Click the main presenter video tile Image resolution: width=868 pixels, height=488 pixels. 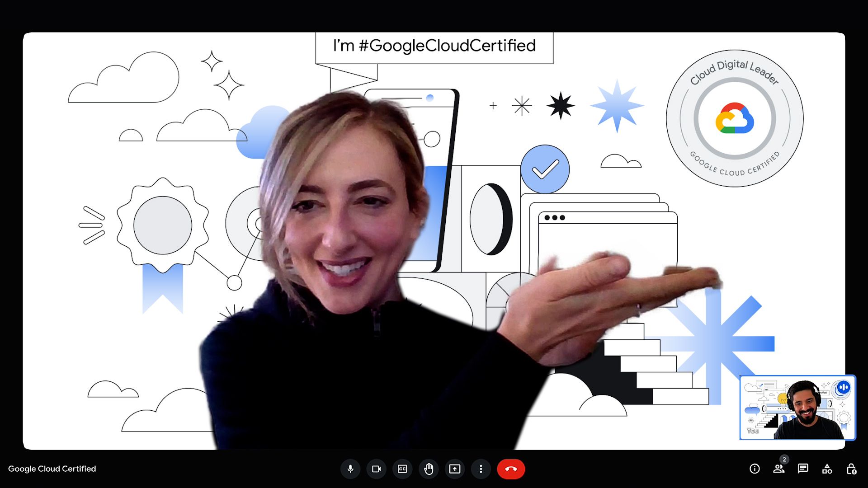434,241
